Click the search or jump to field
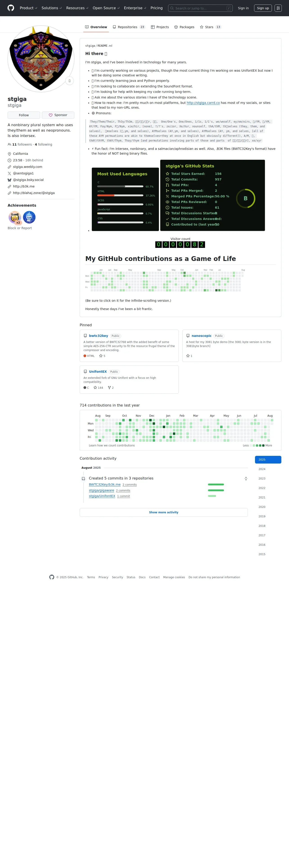The image size is (289, 868). pyautogui.click(x=200, y=8)
